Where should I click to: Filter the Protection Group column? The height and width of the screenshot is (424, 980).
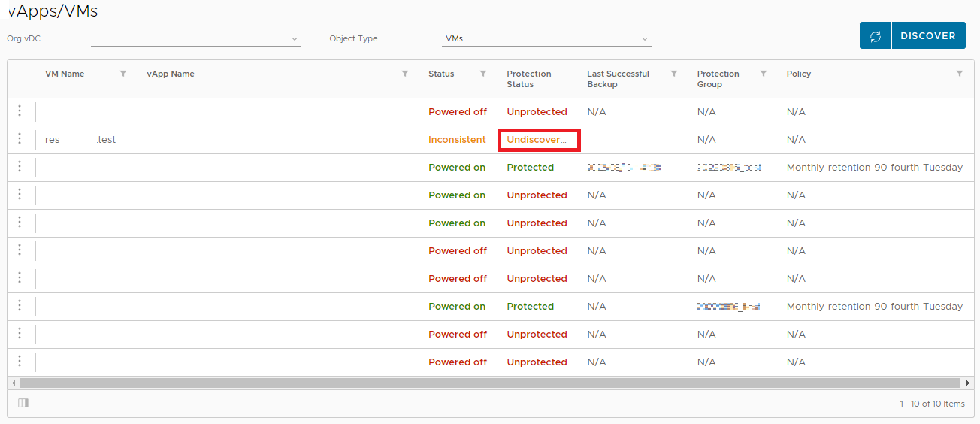coord(764,74)
